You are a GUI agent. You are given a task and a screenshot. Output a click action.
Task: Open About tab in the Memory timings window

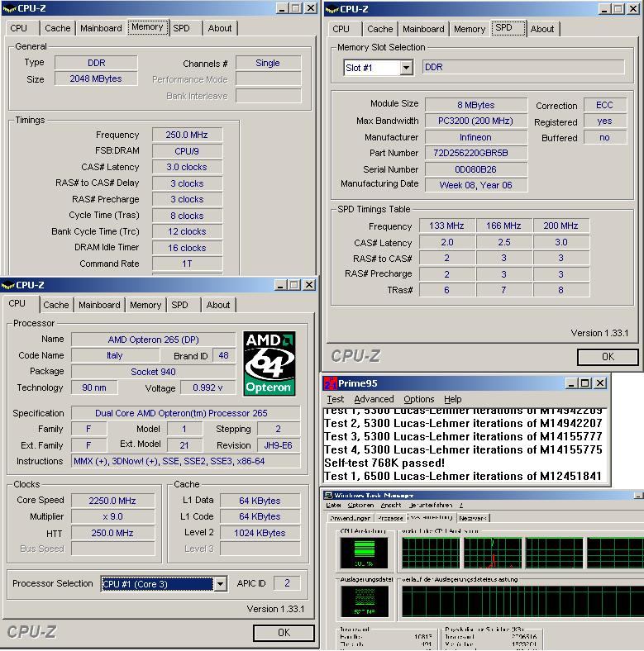(220, 28)
